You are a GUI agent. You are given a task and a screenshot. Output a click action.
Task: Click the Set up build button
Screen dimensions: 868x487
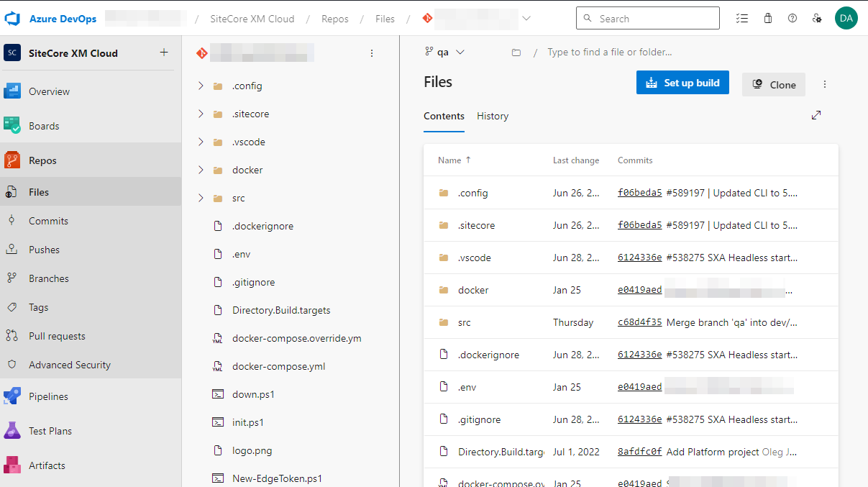pyautogui.click(x=682, y=82)
